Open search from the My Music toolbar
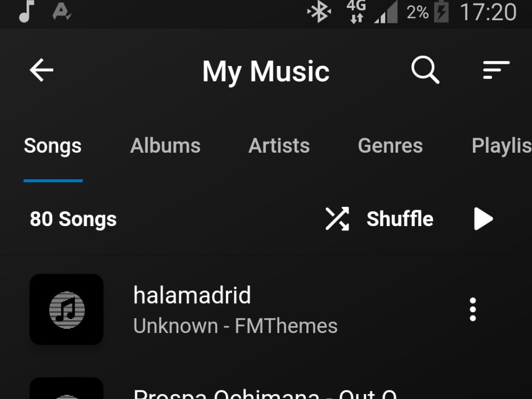The height and width of the screenshot is (399, 532). [424, 70]
